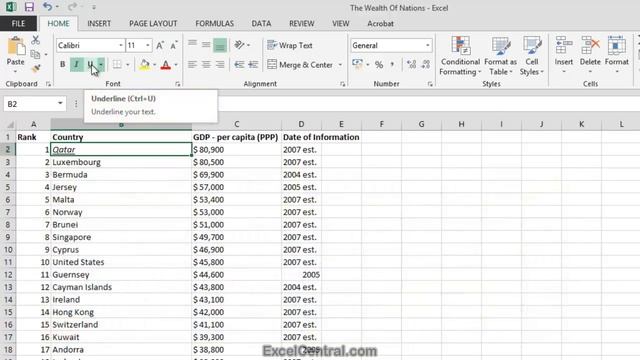Switch to the REVIEW tab

[302, 24]
